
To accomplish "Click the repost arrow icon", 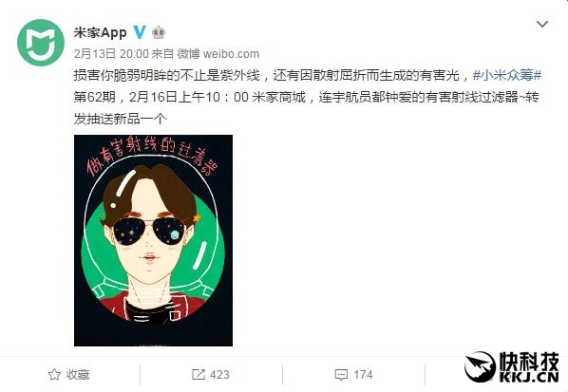I will (199, 374).
